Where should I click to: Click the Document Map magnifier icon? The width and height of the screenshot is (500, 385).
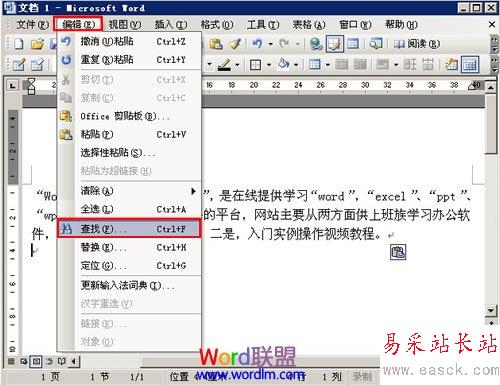[x=376, y=44]
